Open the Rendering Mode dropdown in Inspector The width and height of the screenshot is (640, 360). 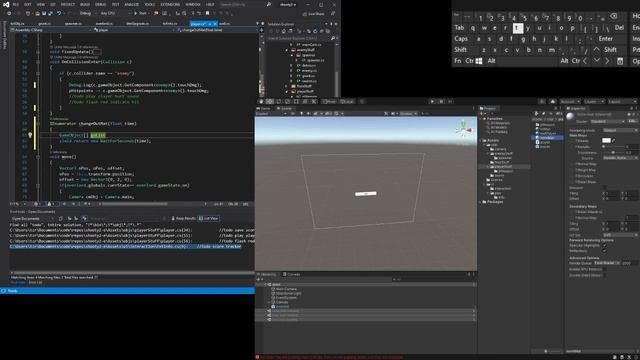coord(620,130)
